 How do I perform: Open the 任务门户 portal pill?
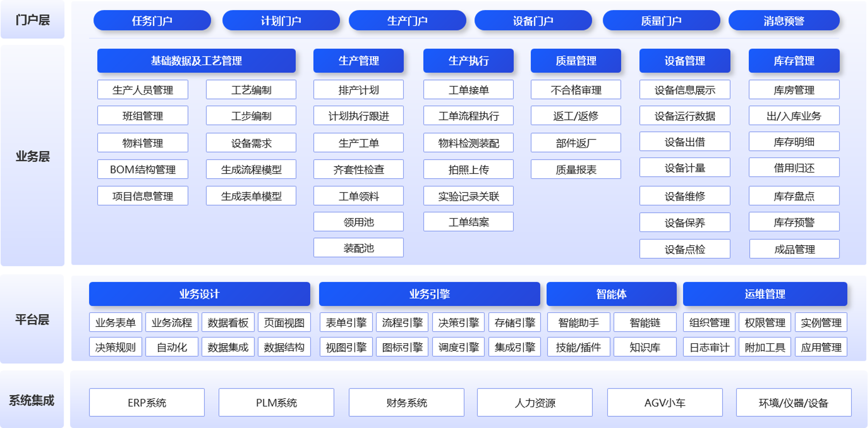coord(152,21)
